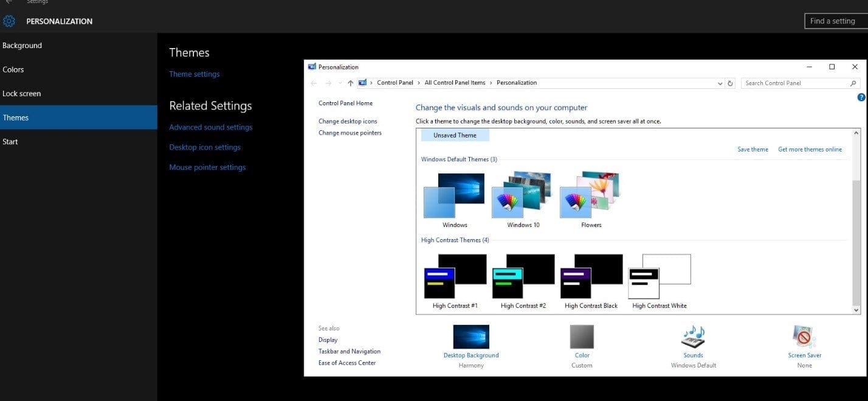Screen dimensions: 868x401
Task: Go to Control Panel Home
Action: point(345,103)
